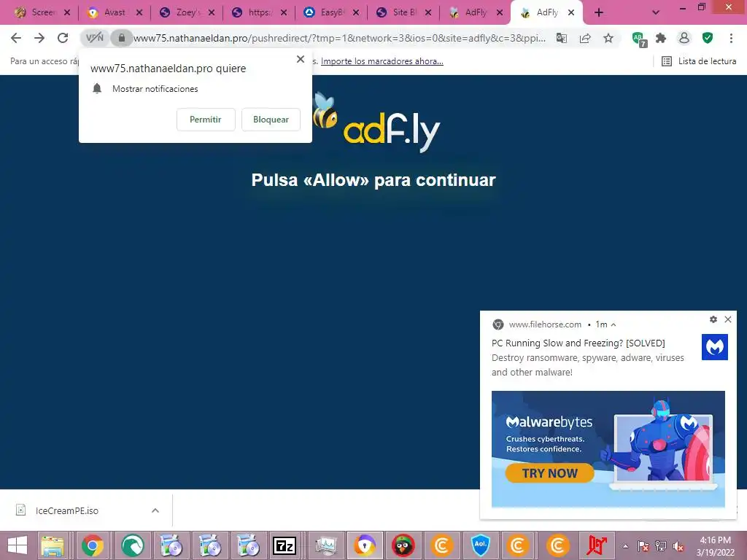
Task: Expand IceCreamPE.iso download options chevron
Action: tap(155, 510)
